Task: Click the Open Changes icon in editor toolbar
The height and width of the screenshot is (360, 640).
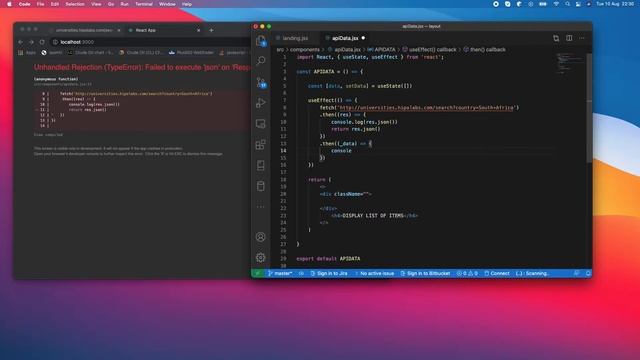Action: (x=556, y=38)
